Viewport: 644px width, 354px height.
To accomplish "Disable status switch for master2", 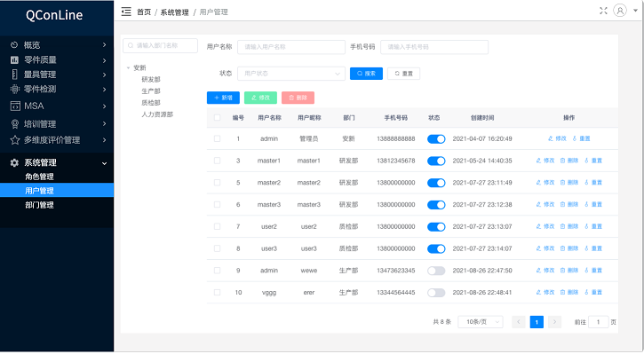I will click(436, 183).
